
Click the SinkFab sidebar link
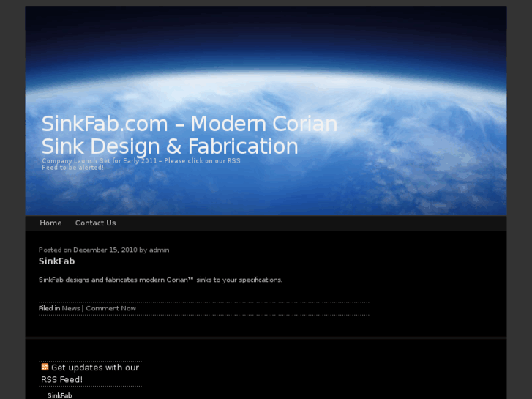coord(60,395)
